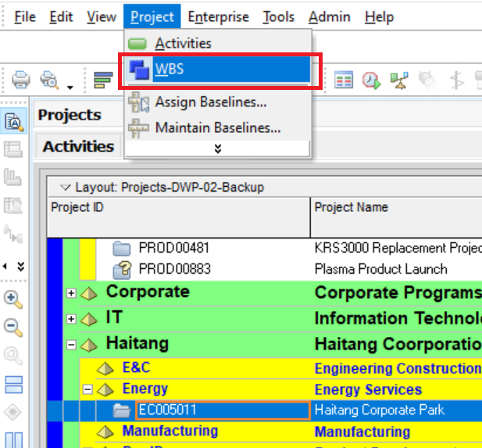Open the Edit menu
The height and width of the screenshot is (448, 482).
pyautogui.click(x=61, y=16)
